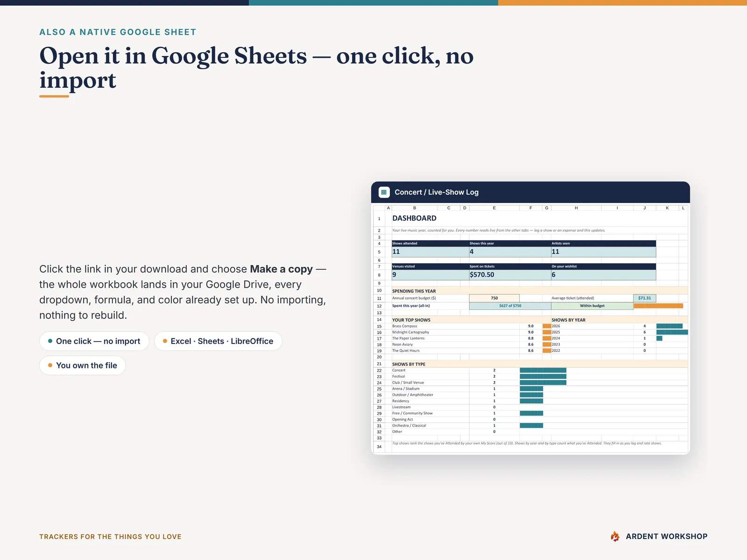The height and width of the screenshot is (560, 747).
Task: Click the '$627 of $750' cell
Action: [x=510, y=306]
